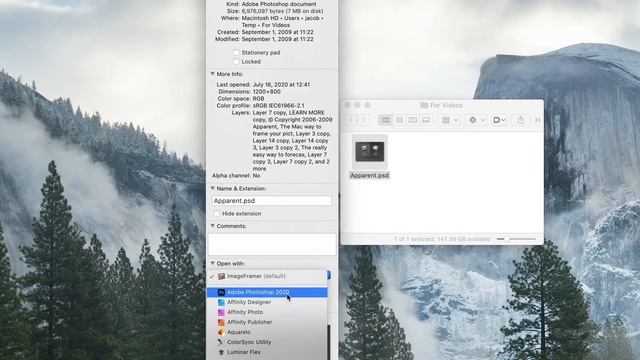The image size is (640, 360).
Task: Click the Finder Share button
Action: point(521,120)
